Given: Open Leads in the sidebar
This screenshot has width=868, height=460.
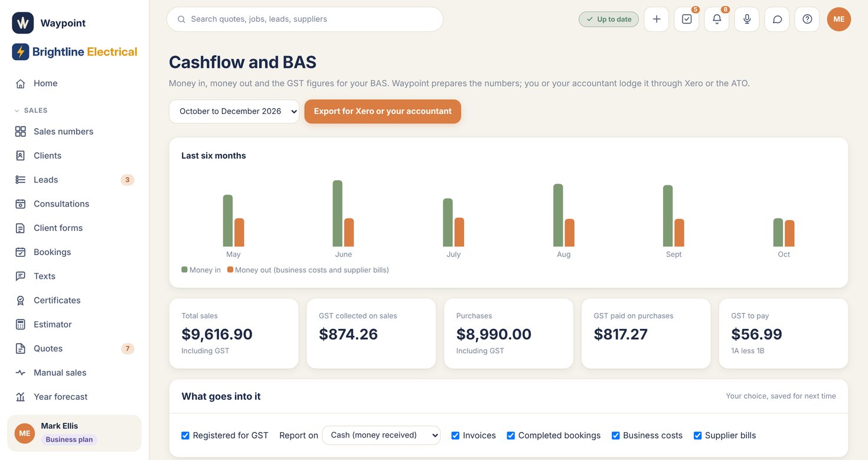Looking at the screenshot, I should [74, 180].
